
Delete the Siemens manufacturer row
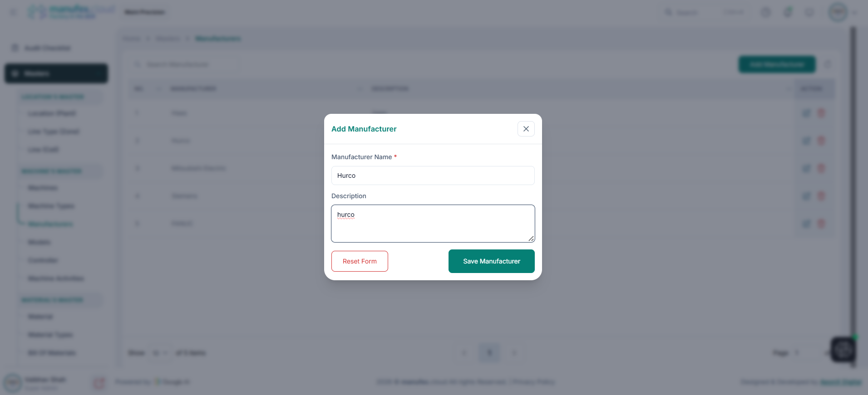pos(821,196)
